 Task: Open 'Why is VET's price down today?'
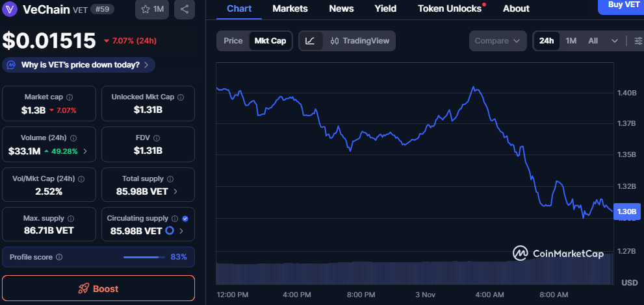(x=79, y=65)
